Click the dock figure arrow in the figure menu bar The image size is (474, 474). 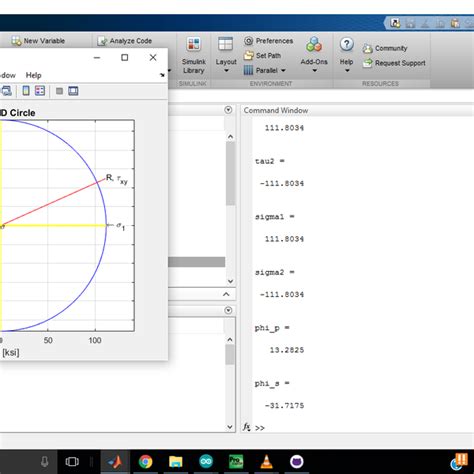click(x=162, y=75)
